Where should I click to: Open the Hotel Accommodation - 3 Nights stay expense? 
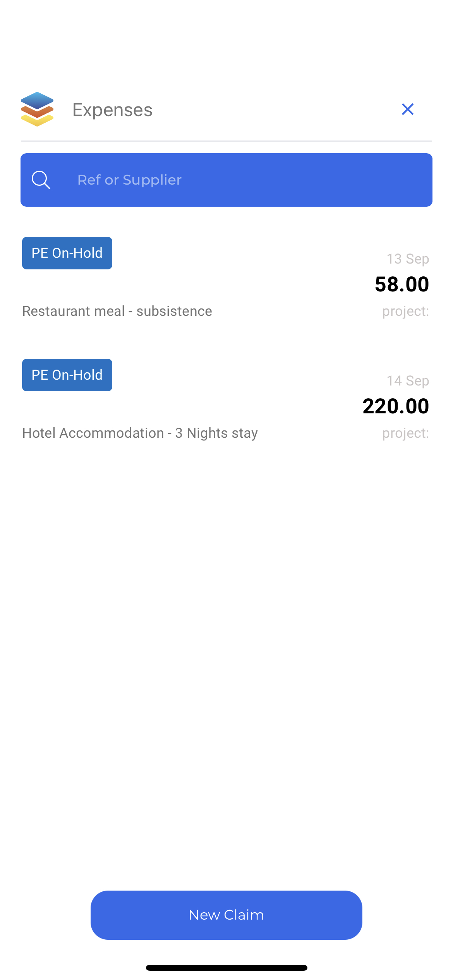tap(140, 433)
